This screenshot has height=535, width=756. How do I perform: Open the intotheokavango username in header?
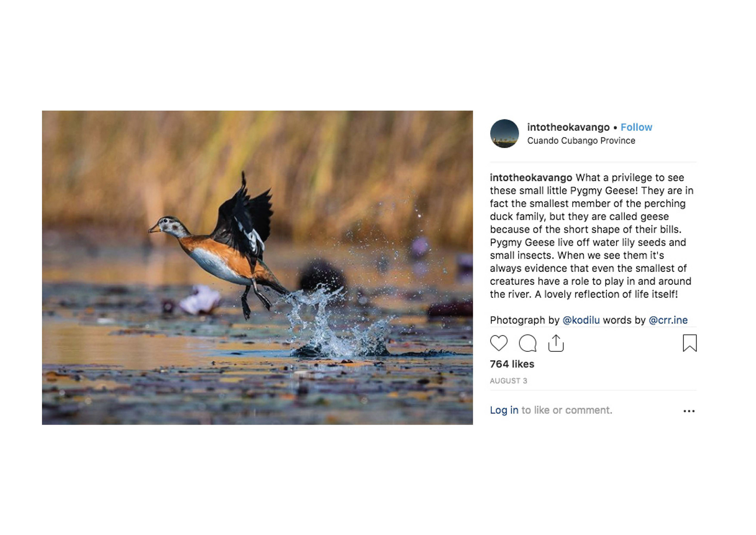click(568, 127)
